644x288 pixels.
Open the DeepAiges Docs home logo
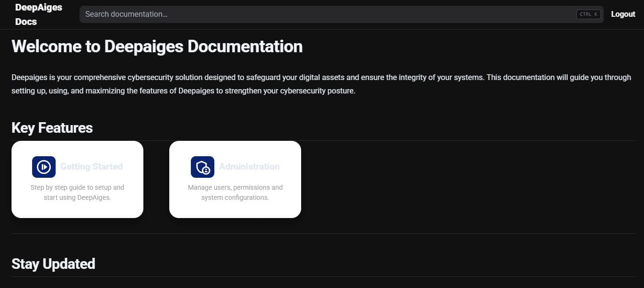pos(39,14)
